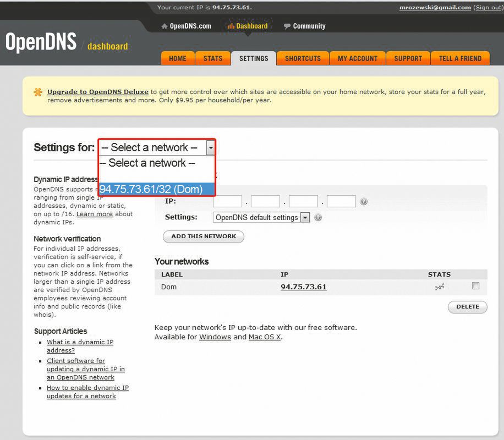View stats chart icon for Dom network
504x440 pixels.
440,287
